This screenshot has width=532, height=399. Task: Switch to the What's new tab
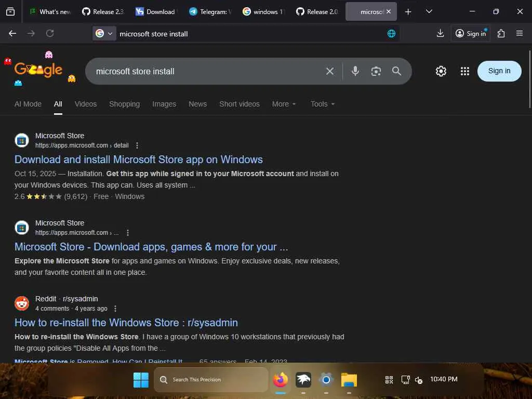pyautogui.click(x=50, y=12)
